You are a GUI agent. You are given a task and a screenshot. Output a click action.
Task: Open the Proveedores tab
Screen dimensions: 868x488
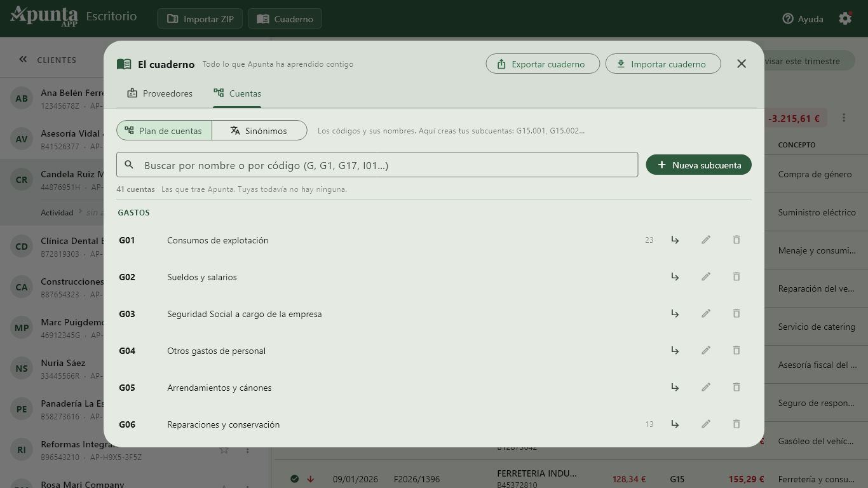coord(159,93)
